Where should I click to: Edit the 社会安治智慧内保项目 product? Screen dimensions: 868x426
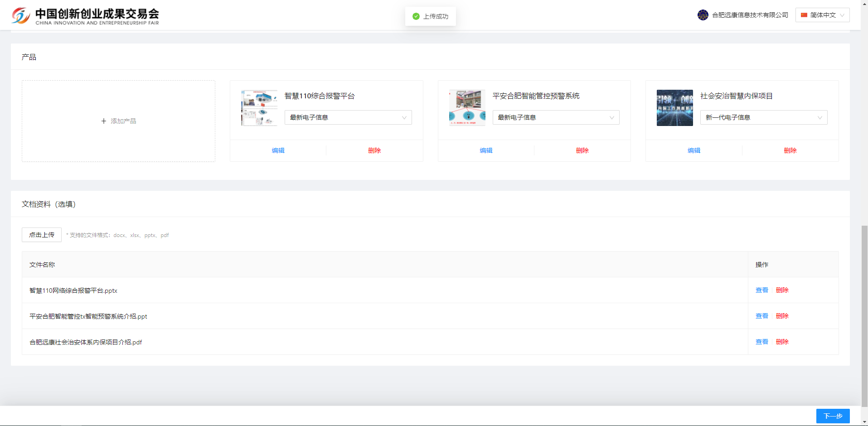click(693, 150)
